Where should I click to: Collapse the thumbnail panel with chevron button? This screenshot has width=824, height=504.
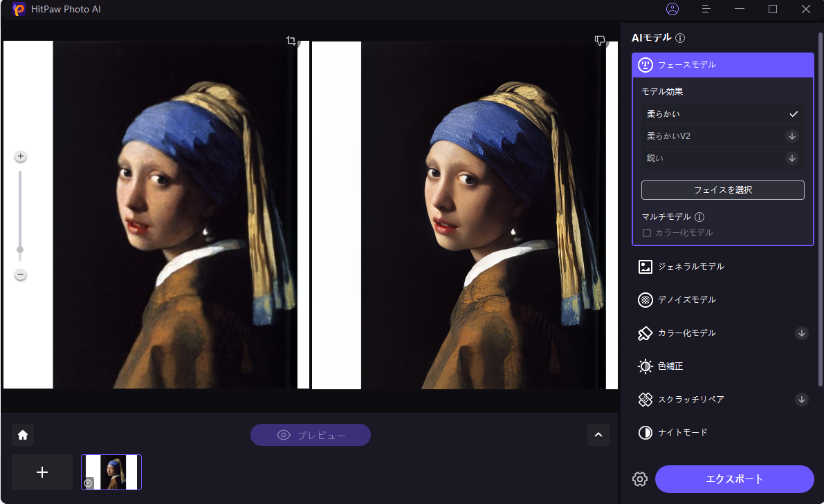tap(598, 435)
